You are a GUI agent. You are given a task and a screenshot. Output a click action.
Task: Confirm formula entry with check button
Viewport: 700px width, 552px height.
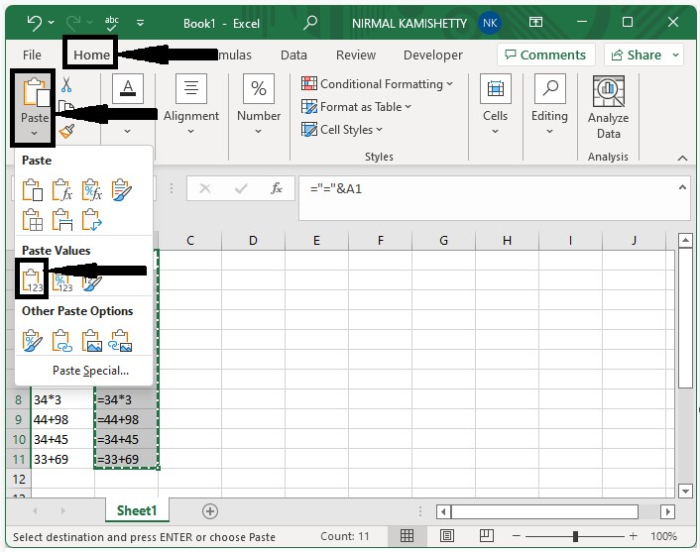pos(241,188)
